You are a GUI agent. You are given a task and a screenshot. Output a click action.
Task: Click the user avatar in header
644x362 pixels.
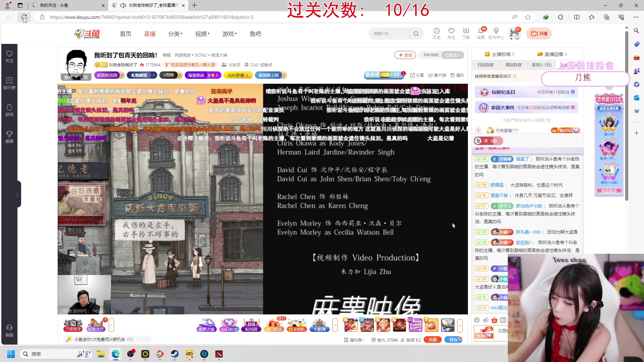[514, 34]
